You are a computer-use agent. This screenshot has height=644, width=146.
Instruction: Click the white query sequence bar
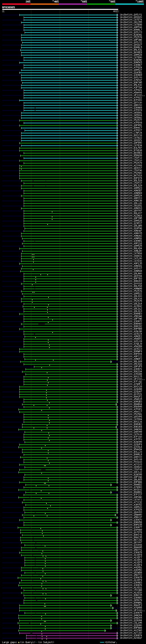60,9
